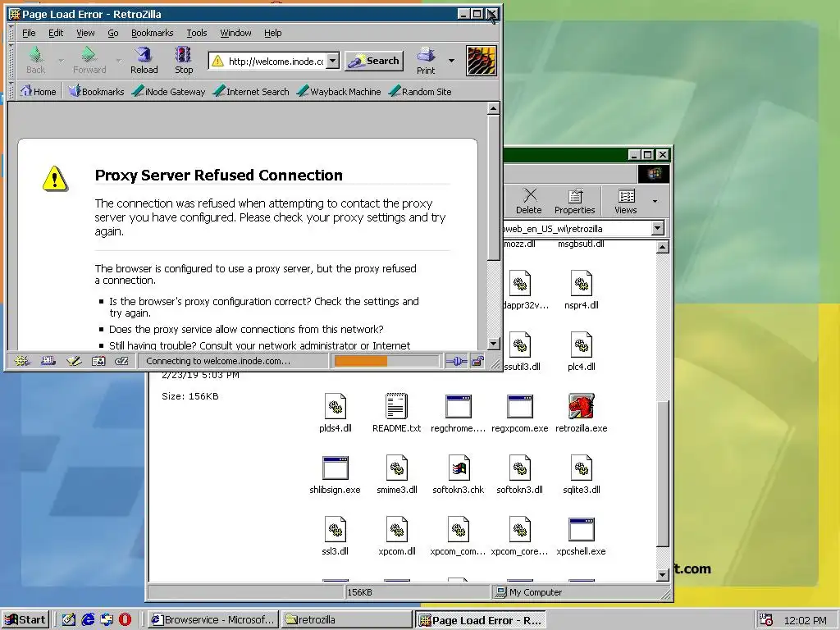Click the Navigator icon in status bar
The width and height of the screenshot is (840, 630).
(22, 361)
